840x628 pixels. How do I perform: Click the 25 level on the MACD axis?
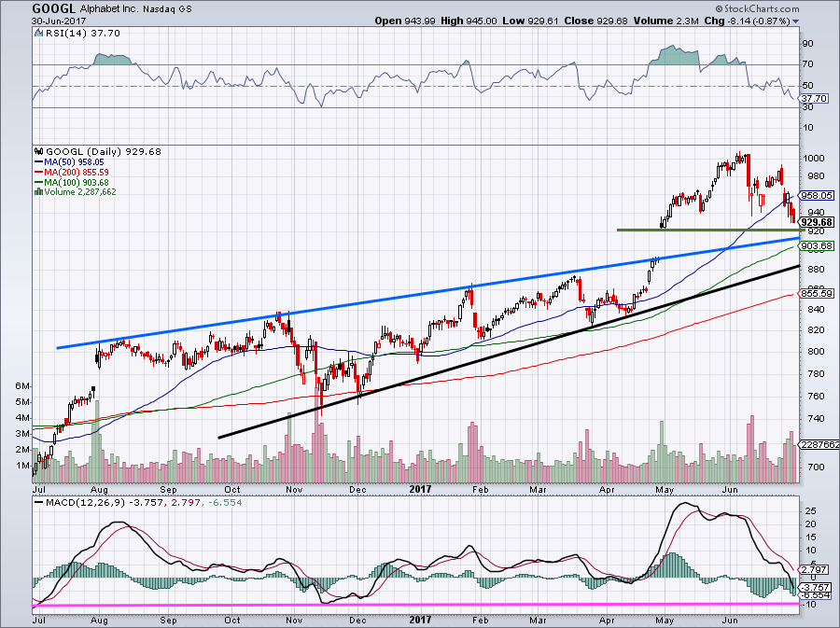(x=810, y=511)
